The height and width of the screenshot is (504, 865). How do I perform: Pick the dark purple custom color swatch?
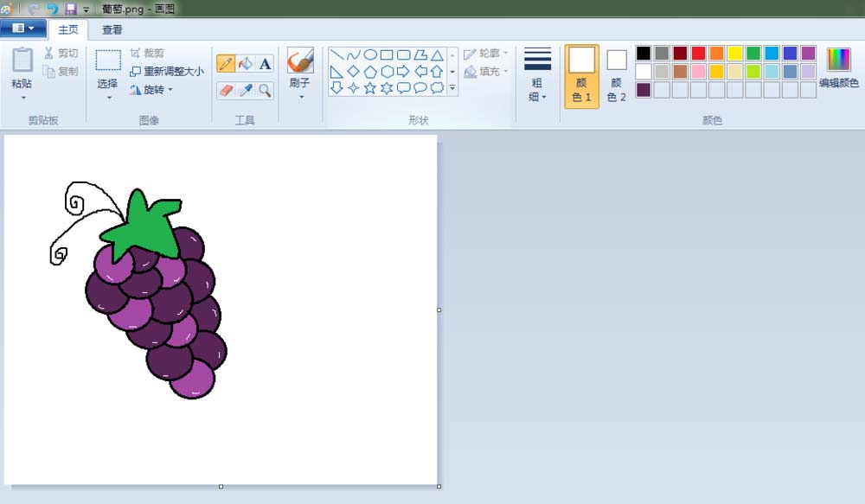pyautogui.click(x=644, y=90)
